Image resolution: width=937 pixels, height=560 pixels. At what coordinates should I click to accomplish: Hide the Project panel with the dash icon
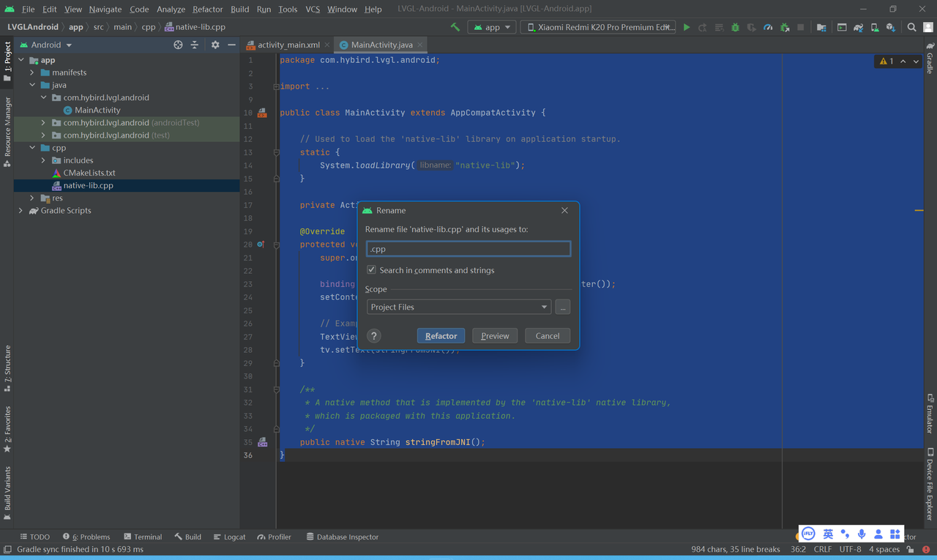point(231,45)
